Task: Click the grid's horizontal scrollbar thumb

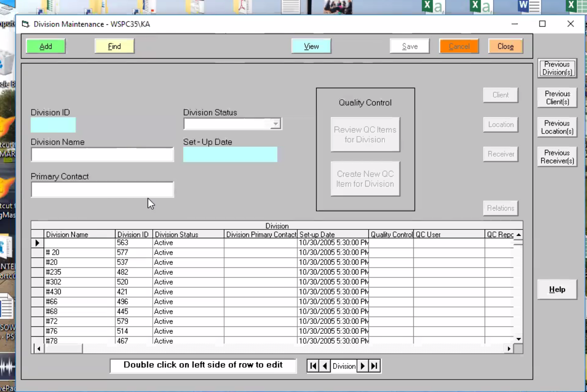Action: (x=63, y=349)
